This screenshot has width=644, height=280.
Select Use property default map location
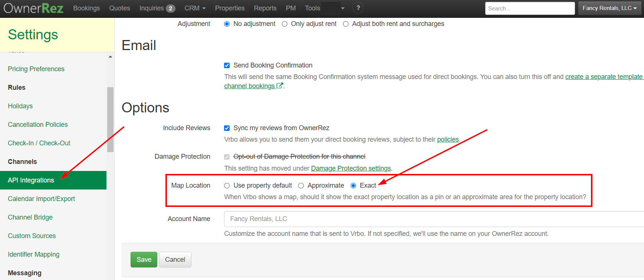point(227,185)
